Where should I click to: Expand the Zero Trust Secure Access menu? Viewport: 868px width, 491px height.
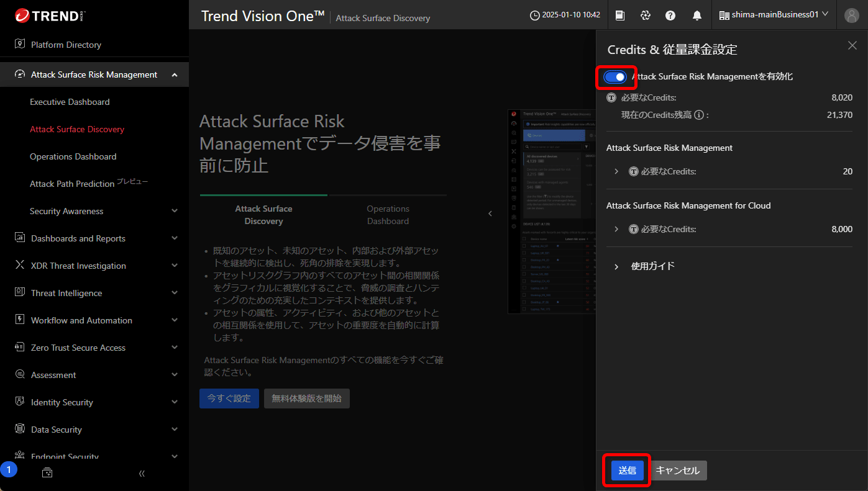tap(175, 348)
